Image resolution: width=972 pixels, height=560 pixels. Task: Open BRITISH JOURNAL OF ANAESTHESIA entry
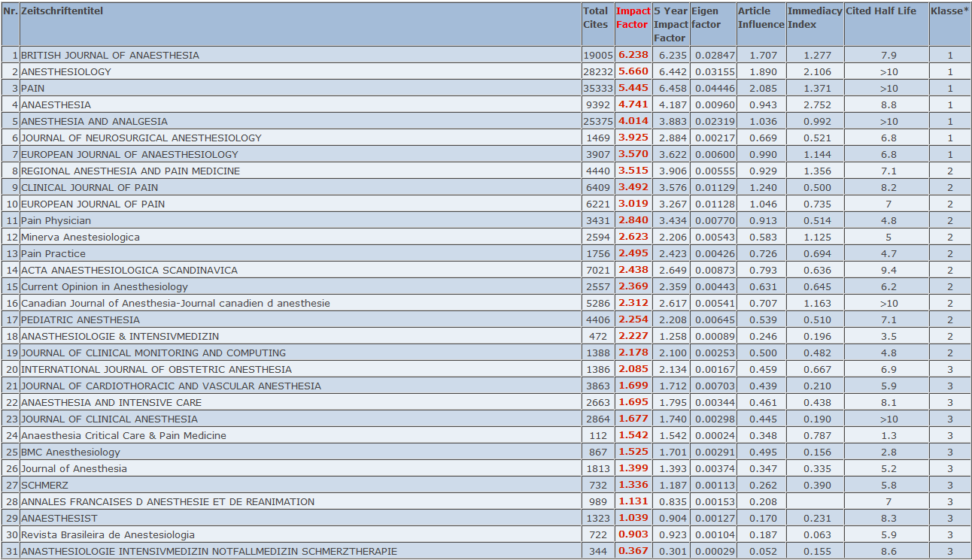(110, 56)
